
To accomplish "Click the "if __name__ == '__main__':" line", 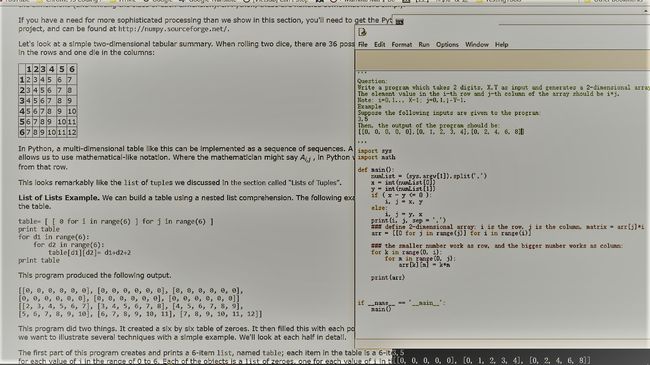I will [x=401, y=303].
